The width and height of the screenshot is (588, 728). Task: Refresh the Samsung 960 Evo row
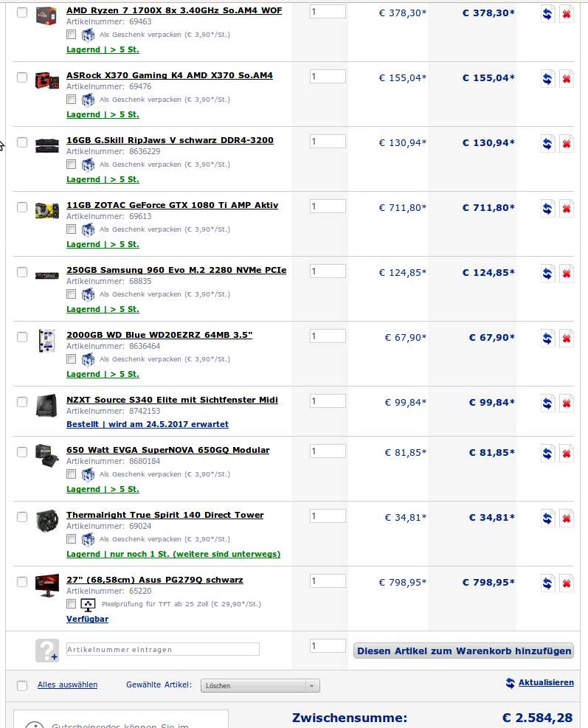(x=547, y=274)
